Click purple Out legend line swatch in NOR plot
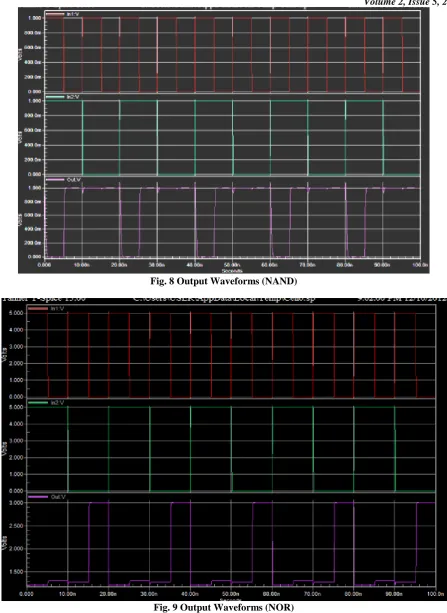This screenshot has width=447, height=613. click(x=38, y=497)
